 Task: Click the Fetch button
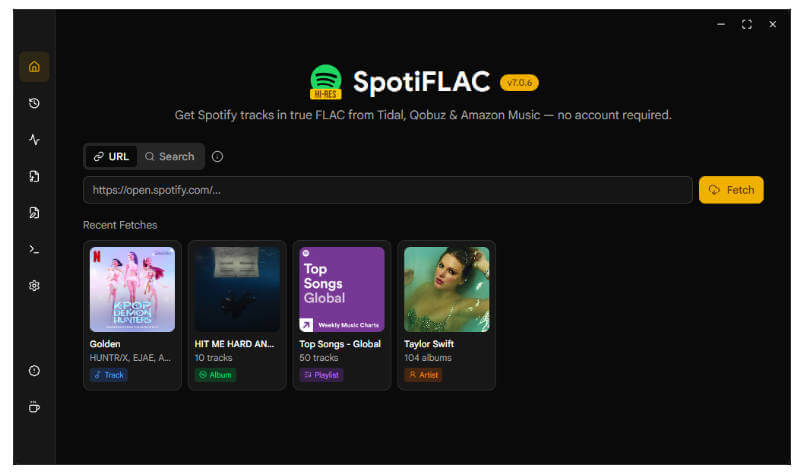pyautogui.click(x=731, y=190)
